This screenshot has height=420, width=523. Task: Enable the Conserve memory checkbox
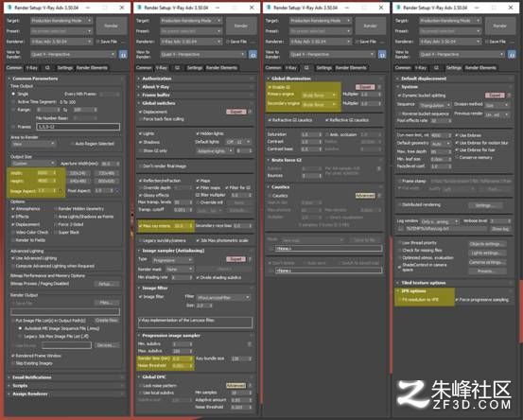point(457,157)
